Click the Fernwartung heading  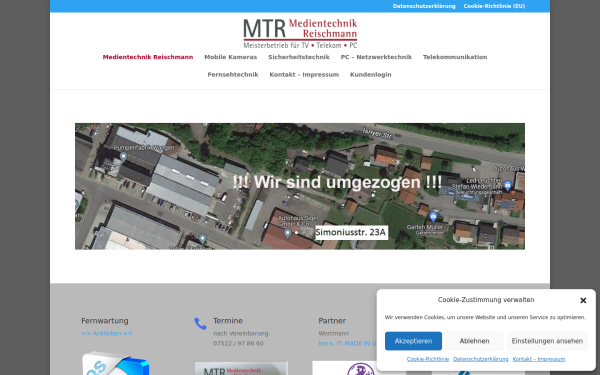tap(105, 321)
